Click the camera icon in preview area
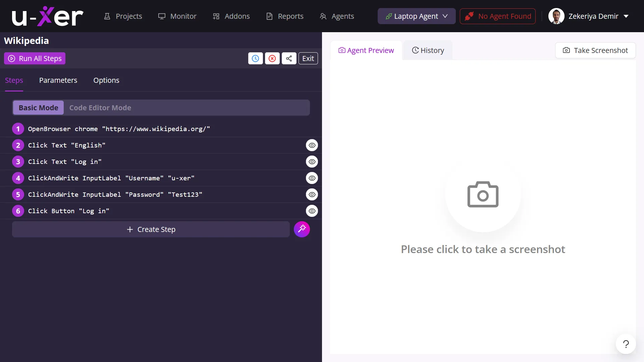Screen dimensions: 644x362 (x=483, y=194)
